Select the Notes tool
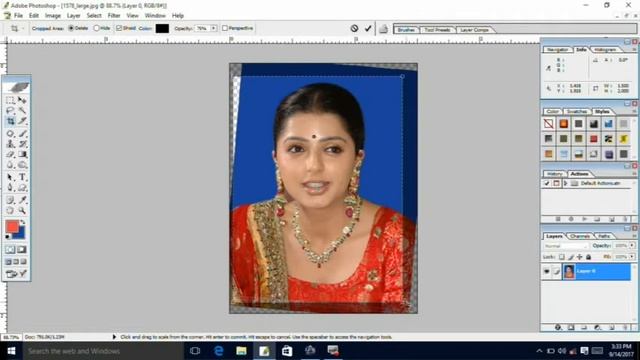Screen dimensions: 640x360 click(10, 200)
